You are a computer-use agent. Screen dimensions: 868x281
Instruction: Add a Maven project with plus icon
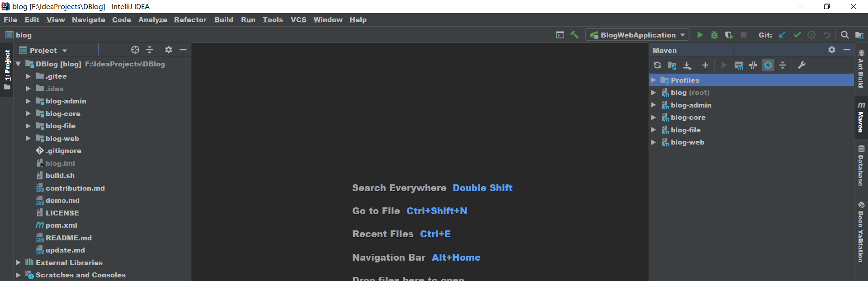tap(705, 65)
